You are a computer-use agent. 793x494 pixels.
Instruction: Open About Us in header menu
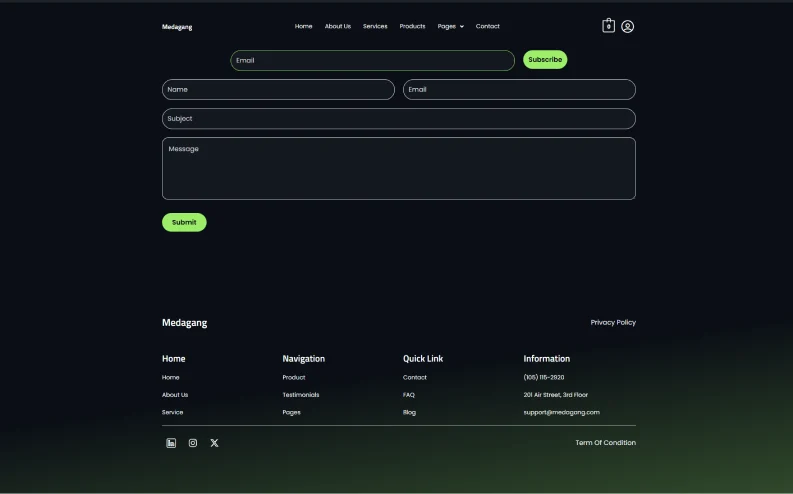point(338,26)
